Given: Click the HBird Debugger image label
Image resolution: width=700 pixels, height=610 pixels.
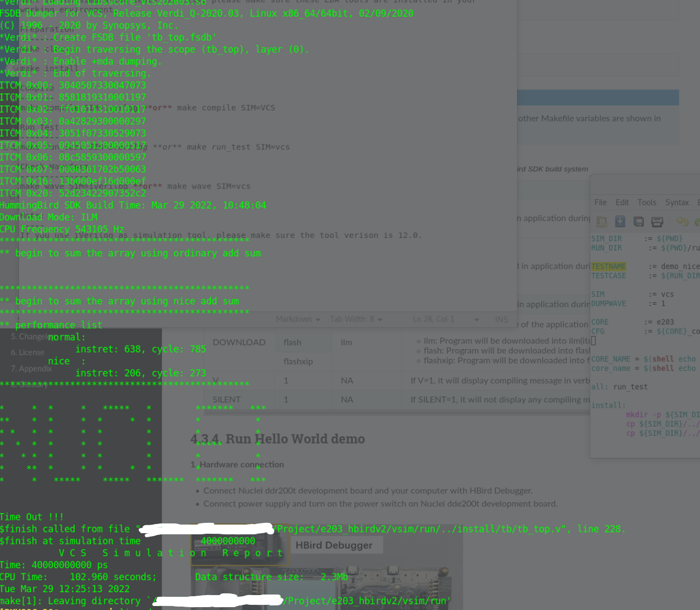Looking at the screenshot, I should (334, 545).
